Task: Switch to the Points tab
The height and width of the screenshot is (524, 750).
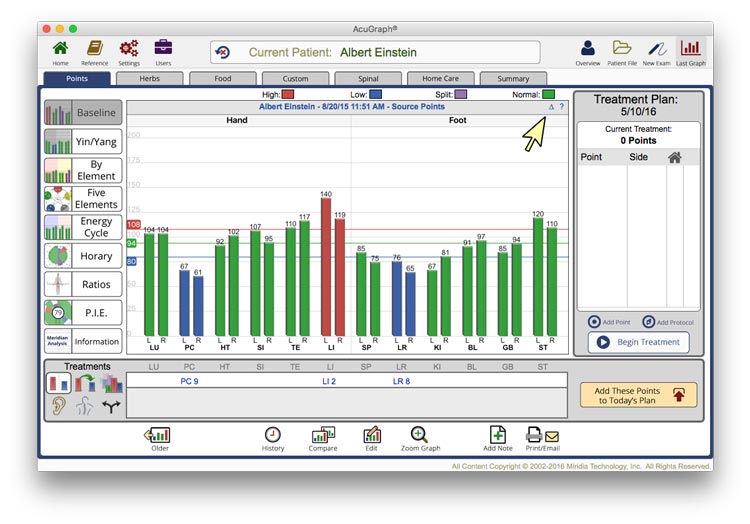Action: point(77,78)
